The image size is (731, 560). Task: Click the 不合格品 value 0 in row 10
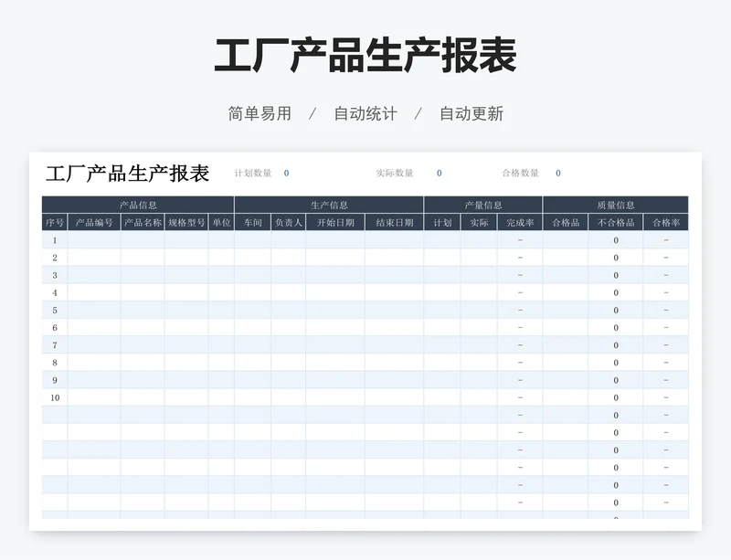(616, 397)
